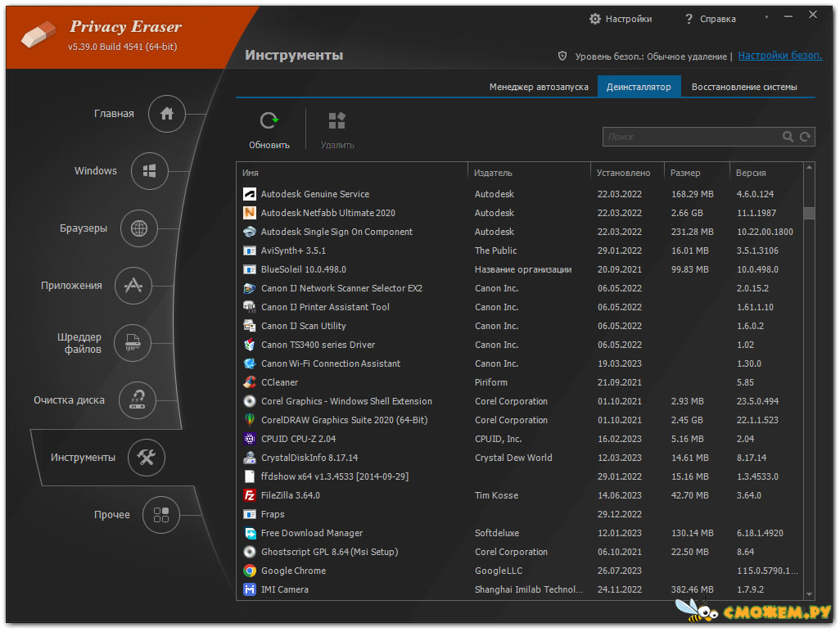Select Canon IJ Printer Assistant Tool
The width and height of the screenshot is (840, 632).
(x=520, y=307)
